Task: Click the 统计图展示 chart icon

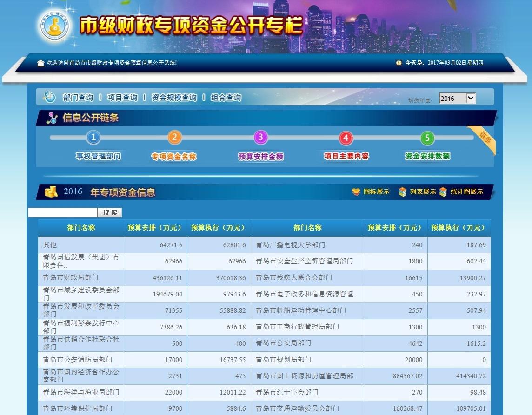Action: tap(443, 192)
